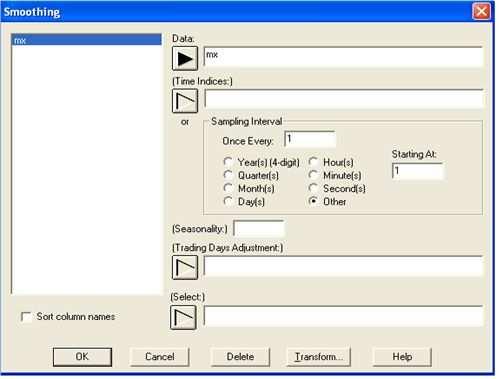The image size is (499, 379).
Task: Click the arrow button beside Trading Days Adjustment
Action: 185,267
